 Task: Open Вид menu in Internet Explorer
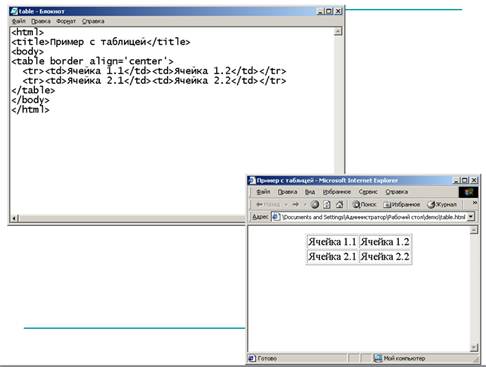point(310,192)
